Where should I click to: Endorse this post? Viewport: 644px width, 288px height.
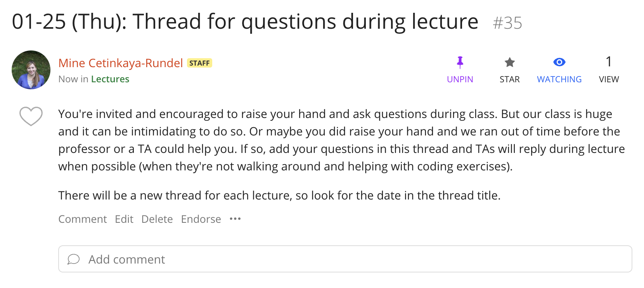[x=201, y=219]
